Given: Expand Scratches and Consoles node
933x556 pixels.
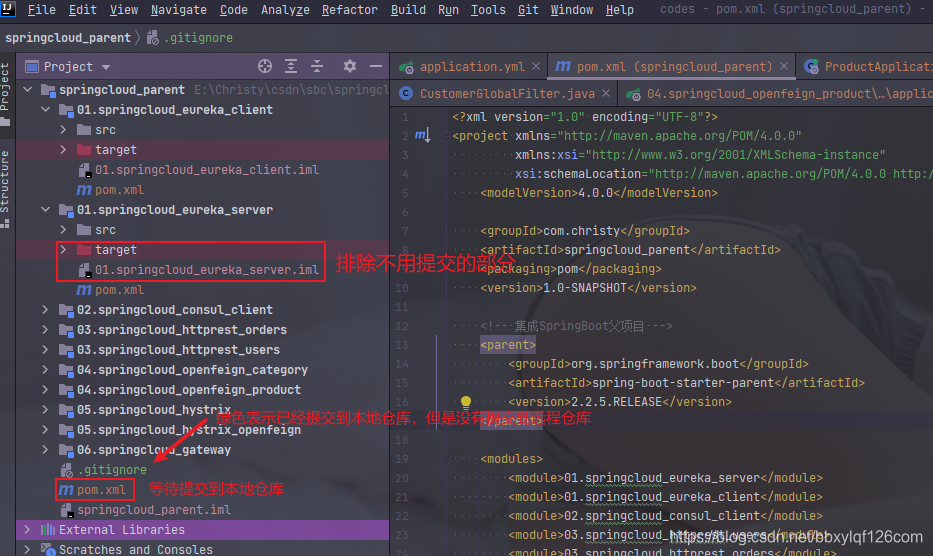Looking at the screenshot, I should click(28, 549).
